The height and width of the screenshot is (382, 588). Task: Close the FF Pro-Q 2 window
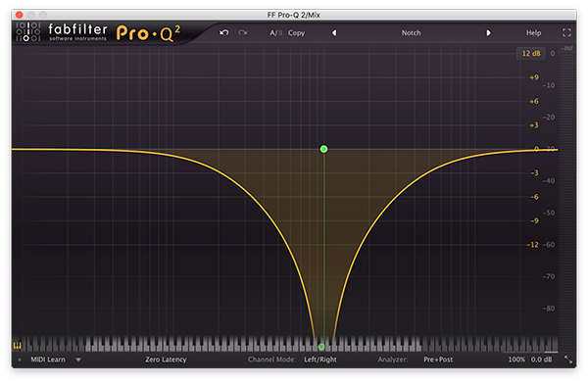[x=20, y=15]
